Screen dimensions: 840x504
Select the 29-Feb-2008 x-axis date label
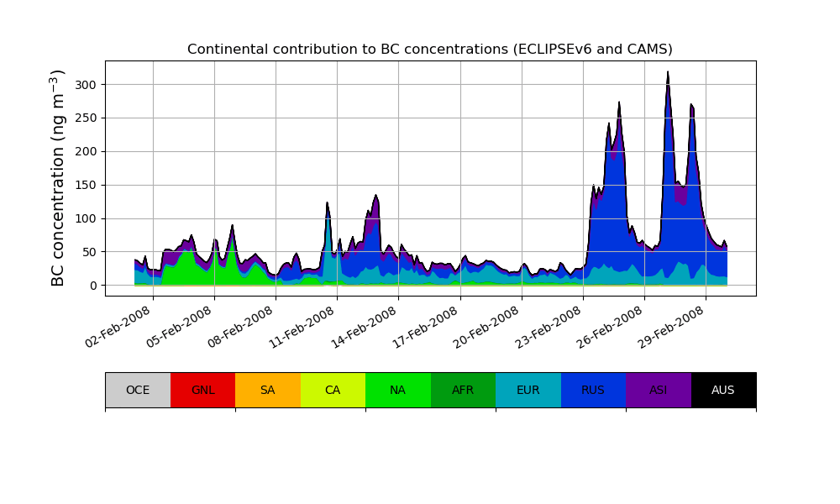click(672, 328)
